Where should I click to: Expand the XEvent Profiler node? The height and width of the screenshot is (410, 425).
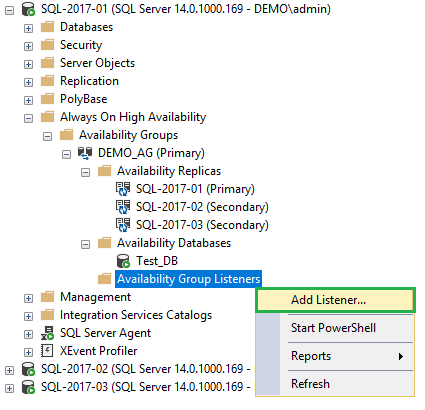(28, 352)
